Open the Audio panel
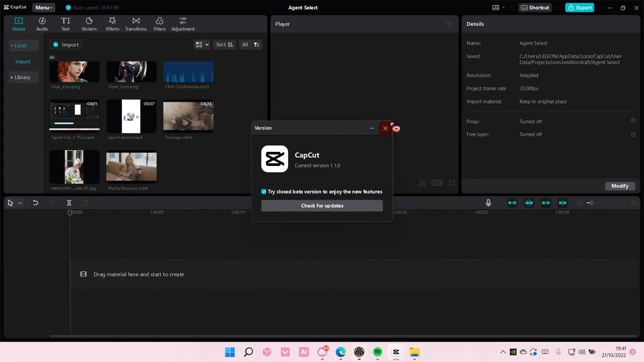 point(42,24)
